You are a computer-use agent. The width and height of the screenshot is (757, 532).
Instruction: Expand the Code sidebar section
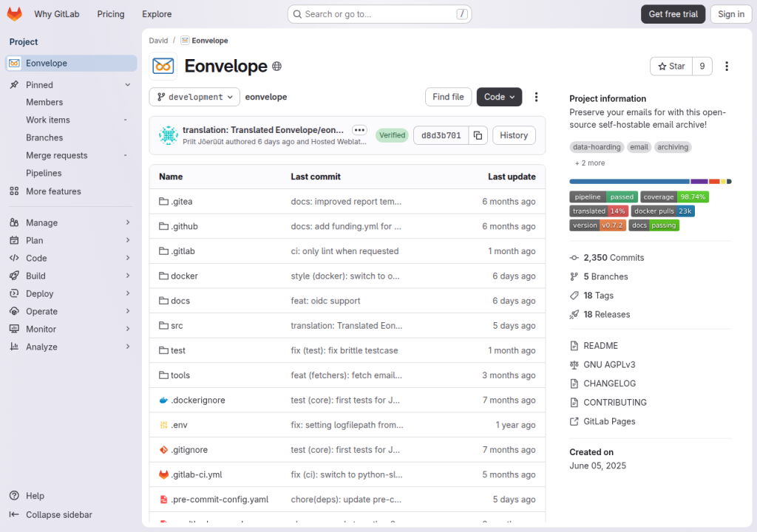(70, 259)
